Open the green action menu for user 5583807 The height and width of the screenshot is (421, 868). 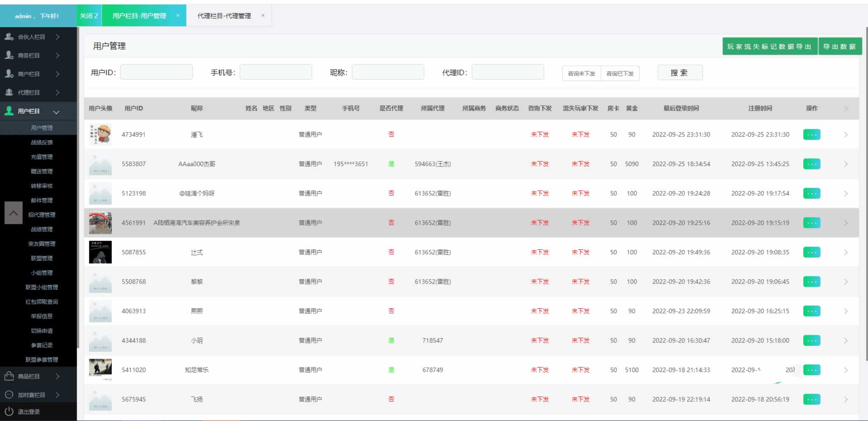pos(811,164)
